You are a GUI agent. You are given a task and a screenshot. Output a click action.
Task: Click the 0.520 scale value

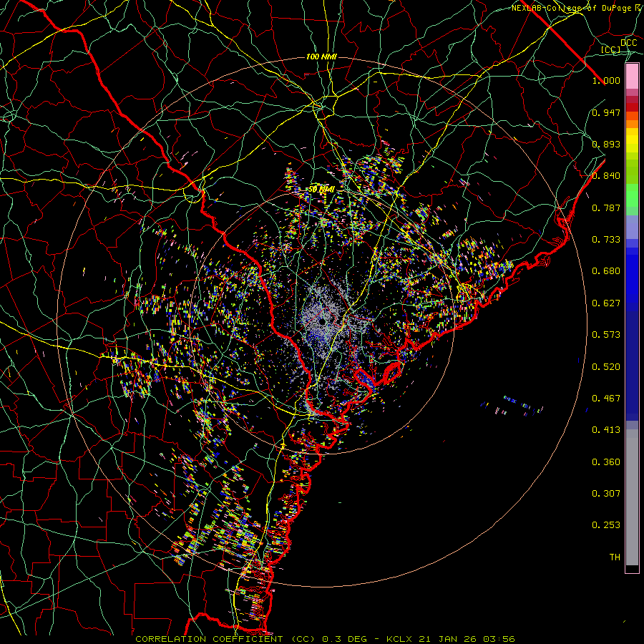pyautogui.click(x=606, y=367)
